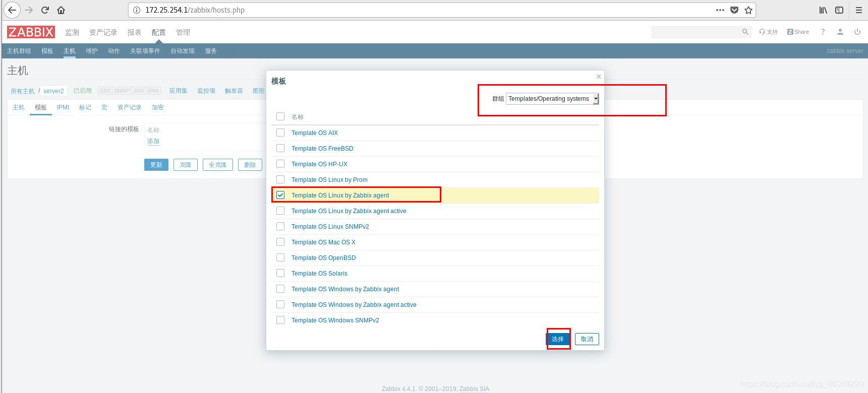Open the browser library icon
The image size is (868, 393).
[823, 10]
